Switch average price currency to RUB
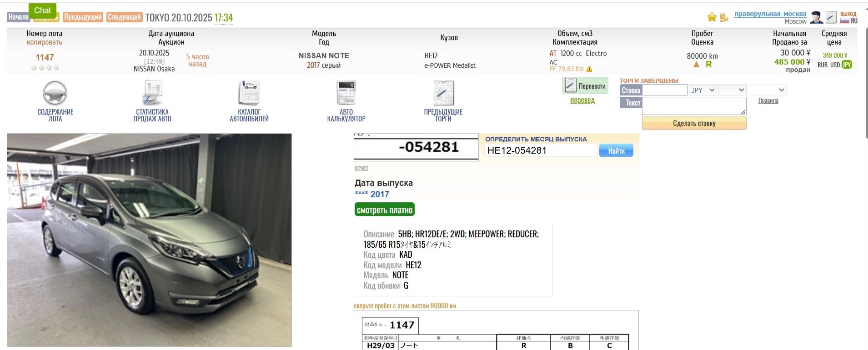This screenshot has width=868, height=350. tap(822, 65)
